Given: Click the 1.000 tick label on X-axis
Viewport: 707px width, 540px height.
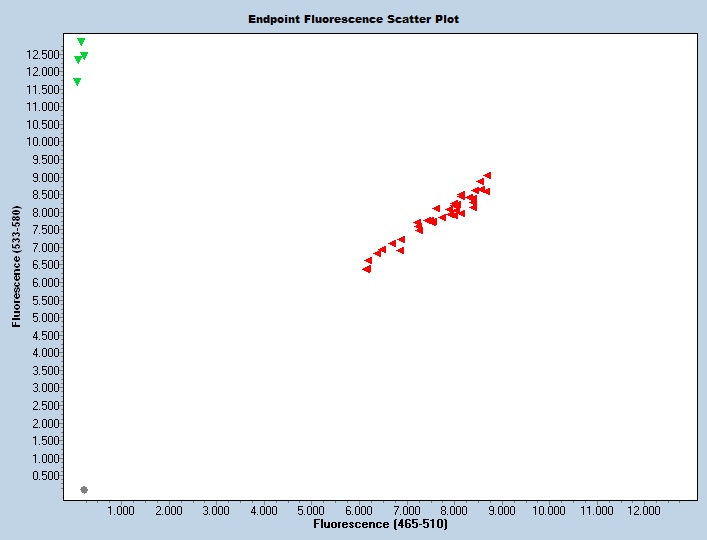Looking at the screenshot, I should [121, 511].
